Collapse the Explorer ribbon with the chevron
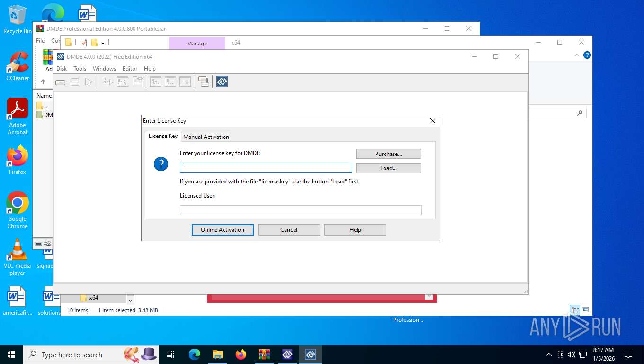The width and height of the screenshot is (644, 364). point(577,55)
